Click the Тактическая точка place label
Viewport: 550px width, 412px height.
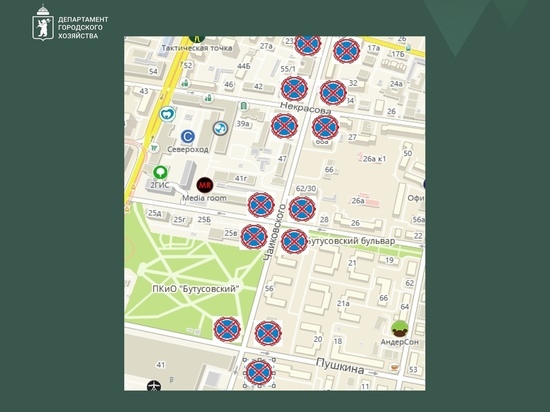197,48
